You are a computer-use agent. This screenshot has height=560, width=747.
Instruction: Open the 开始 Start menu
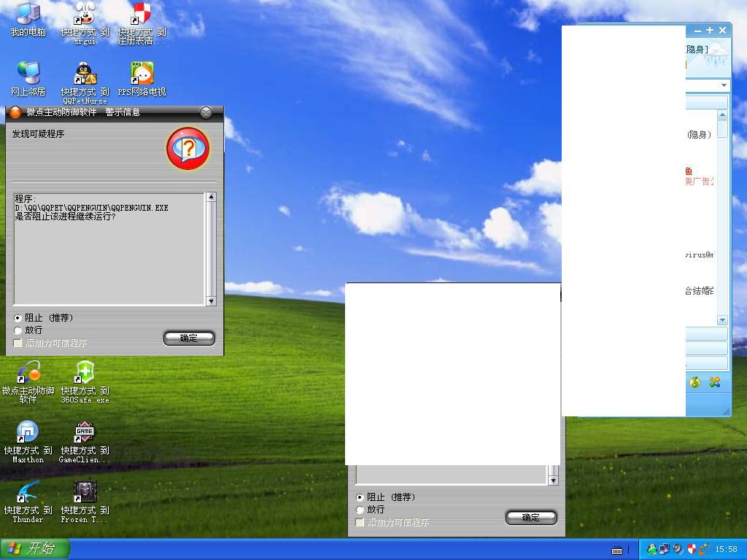[35, 549]
